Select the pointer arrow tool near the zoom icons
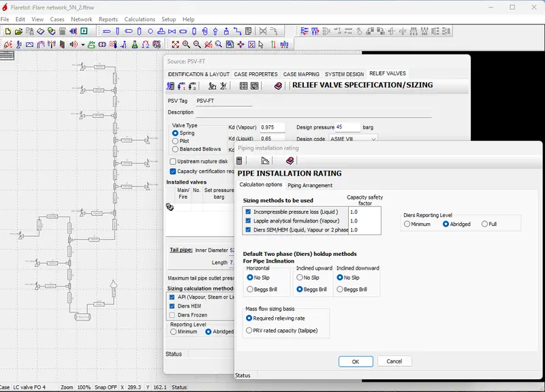 [261, 45]
